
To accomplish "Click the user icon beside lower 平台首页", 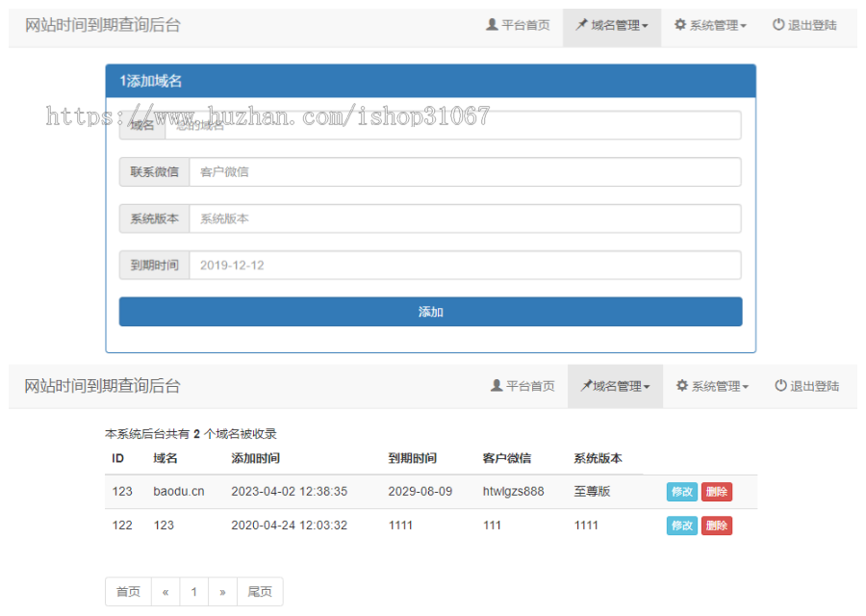I will pos(497,386).
